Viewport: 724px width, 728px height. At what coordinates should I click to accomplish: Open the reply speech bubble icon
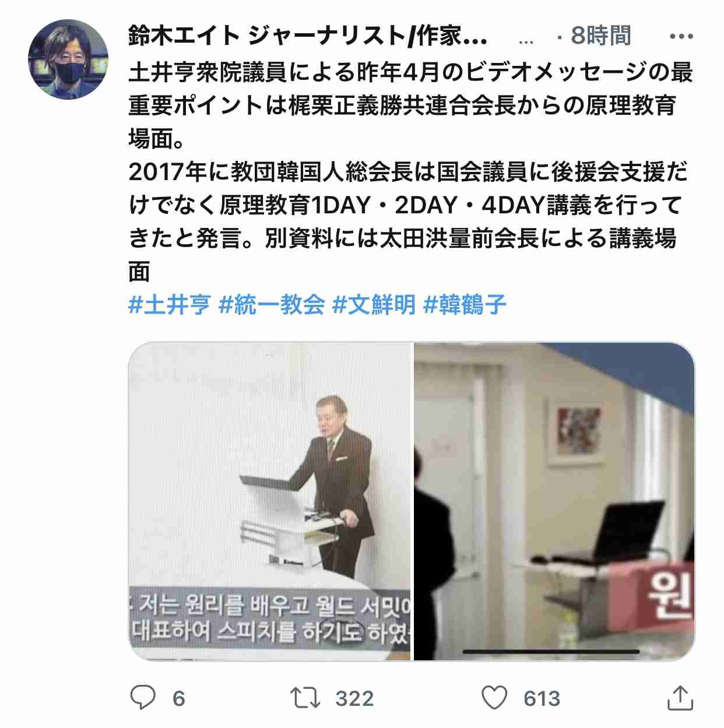point(143,698)
